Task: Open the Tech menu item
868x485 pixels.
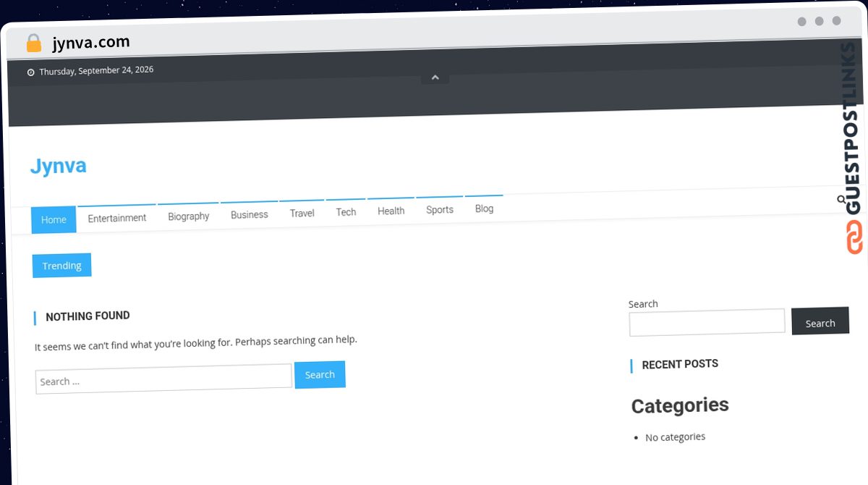Action: (x=346, y=212)
